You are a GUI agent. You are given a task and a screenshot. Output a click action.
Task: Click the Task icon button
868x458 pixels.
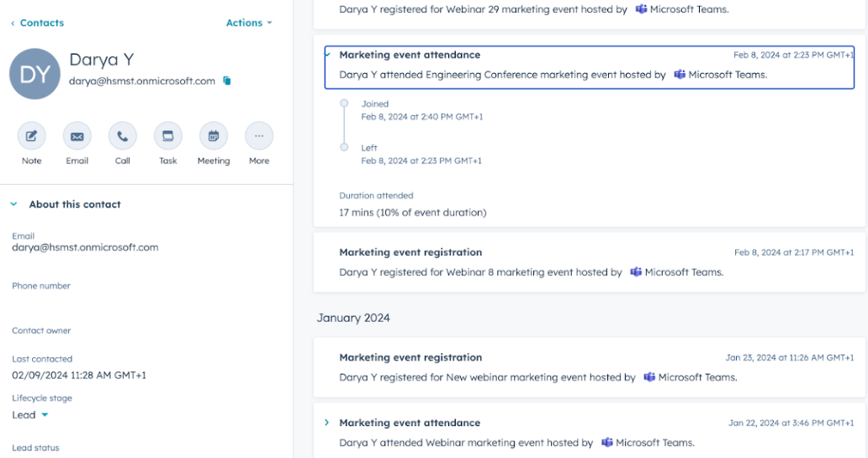point(168,136)
